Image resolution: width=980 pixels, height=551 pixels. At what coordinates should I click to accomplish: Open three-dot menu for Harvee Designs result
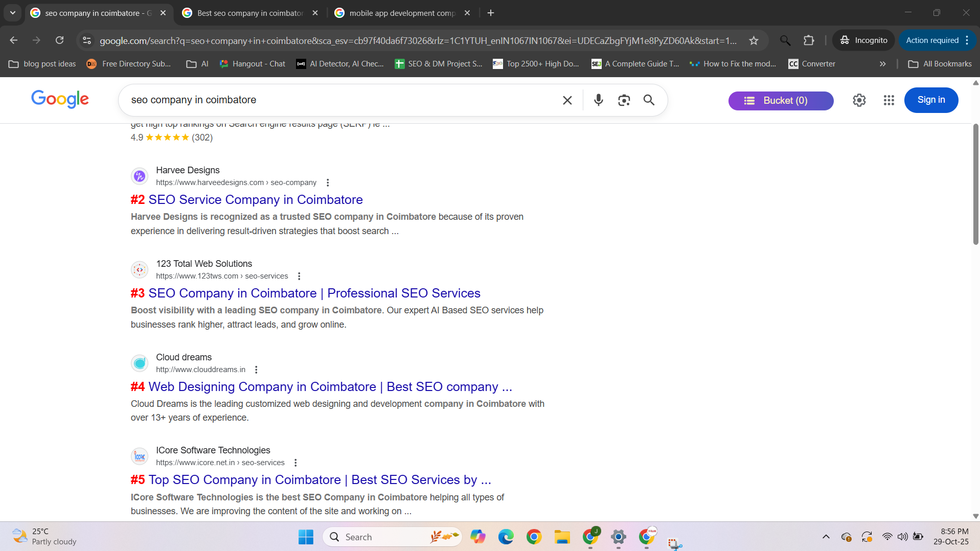328,182
